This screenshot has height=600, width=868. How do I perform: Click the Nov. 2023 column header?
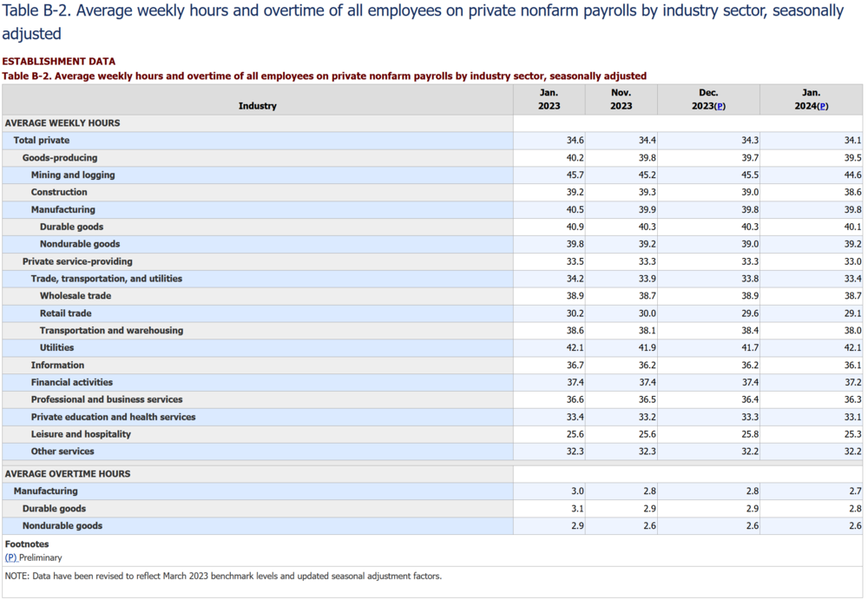[621, 99]
